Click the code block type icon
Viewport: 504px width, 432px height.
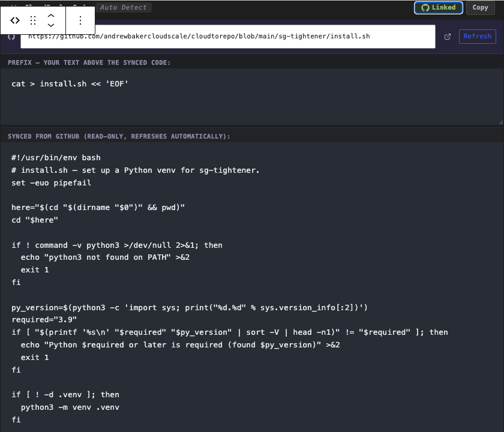[x=15, y=20]
